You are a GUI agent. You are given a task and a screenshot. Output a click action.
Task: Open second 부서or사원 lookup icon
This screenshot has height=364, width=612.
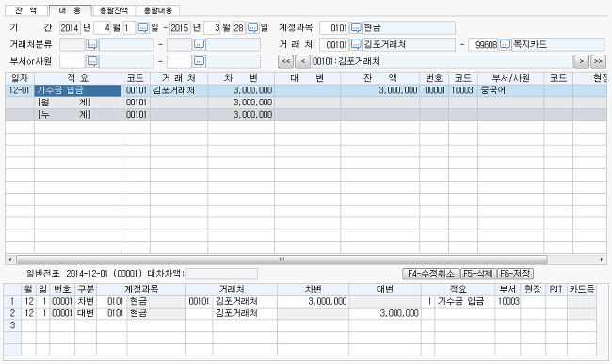[x=199, y=61]
